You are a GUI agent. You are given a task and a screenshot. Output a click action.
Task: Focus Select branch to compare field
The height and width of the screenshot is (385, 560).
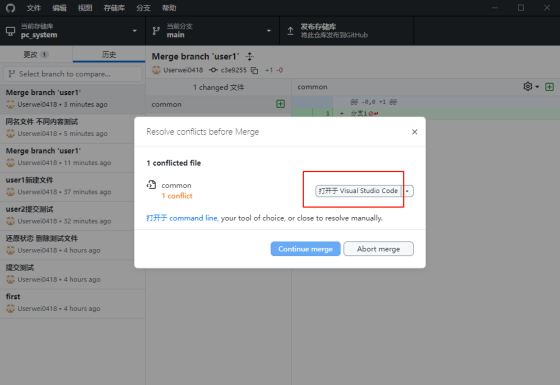coord(72,74)
